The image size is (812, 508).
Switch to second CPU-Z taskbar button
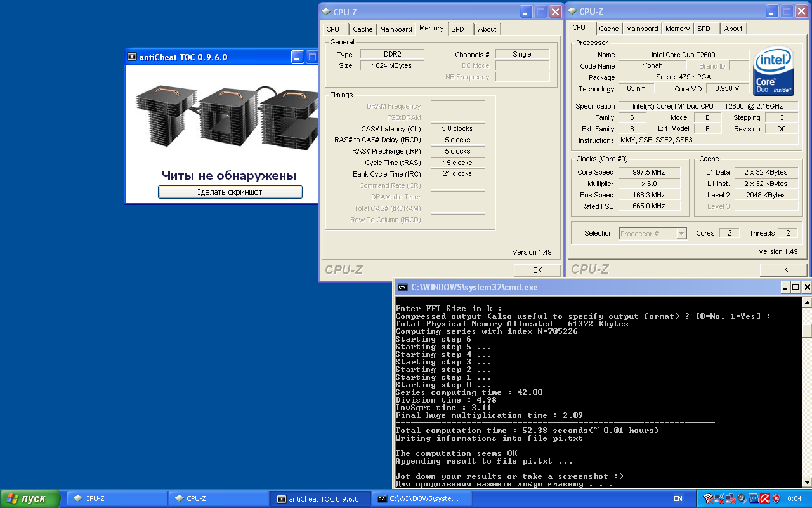pos(219,498)
